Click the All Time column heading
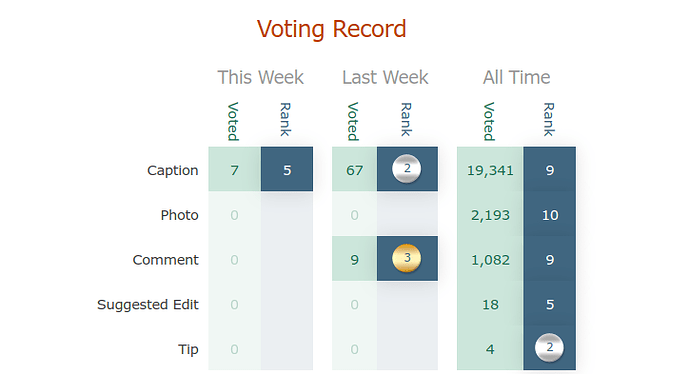 [x=517, y=77]
